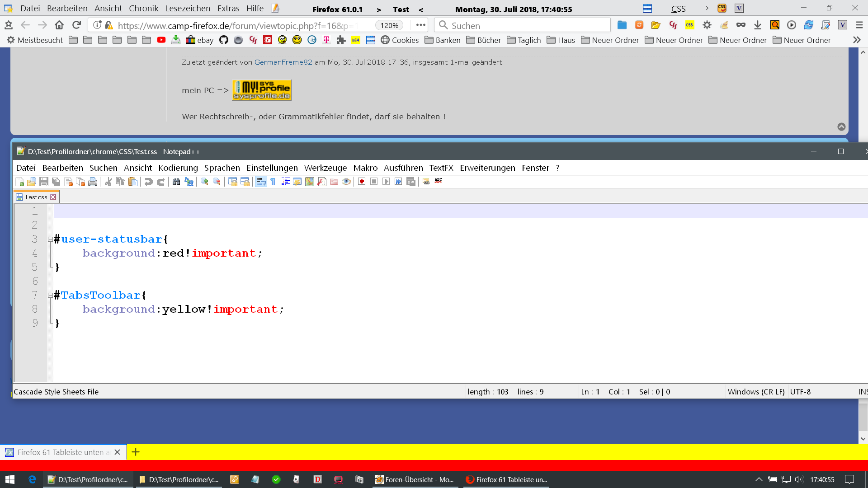Click the Print icon in Notepad++ toolbar

point(93,182)
